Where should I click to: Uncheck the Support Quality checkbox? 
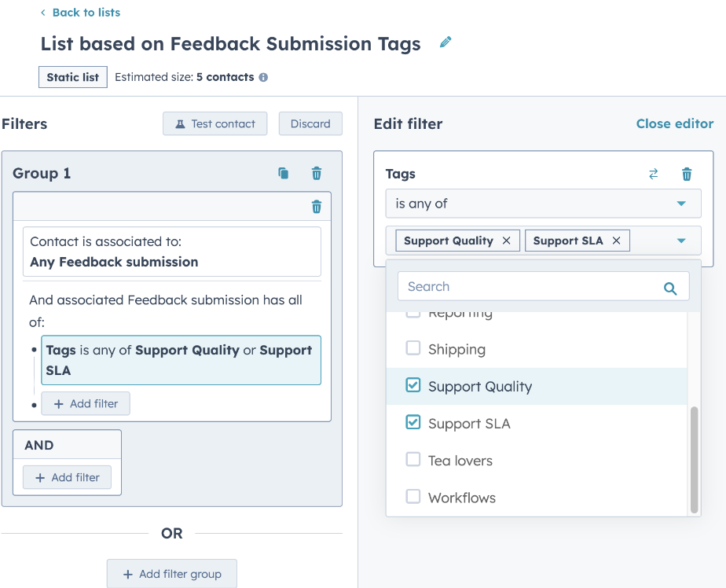pos(412,385)
